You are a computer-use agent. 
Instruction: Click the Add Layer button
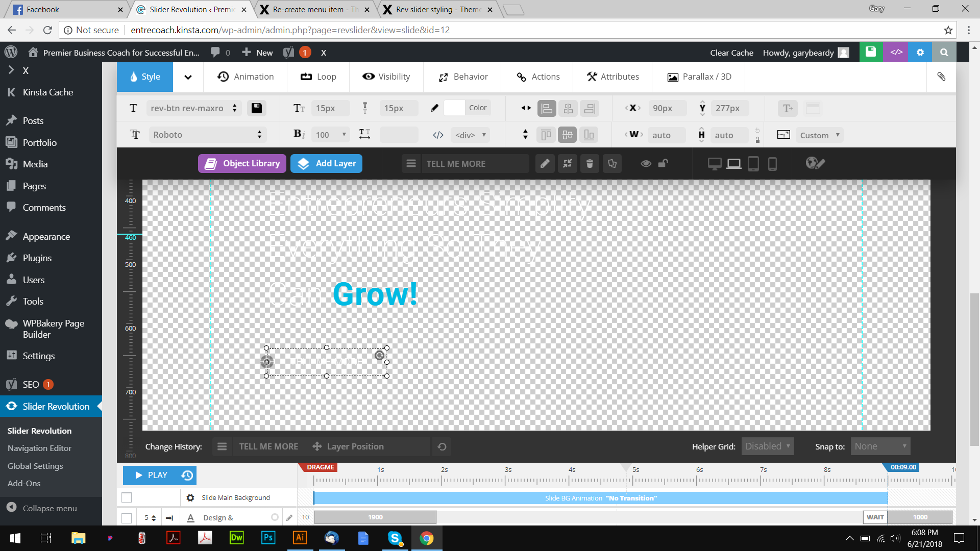(326, 164)
